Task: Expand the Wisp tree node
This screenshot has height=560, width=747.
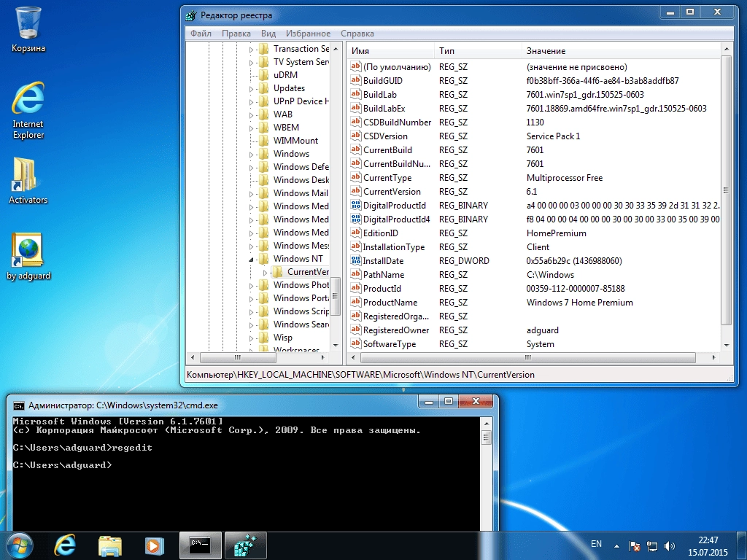Action: tap(251, 338)
